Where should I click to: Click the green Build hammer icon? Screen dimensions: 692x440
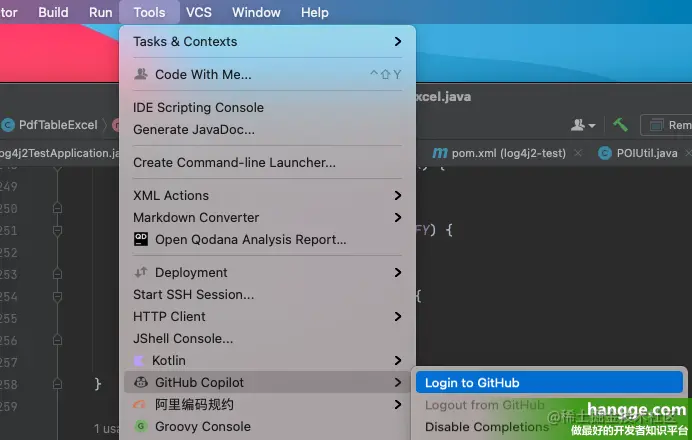pyautogui.click(x=620, y=125)
